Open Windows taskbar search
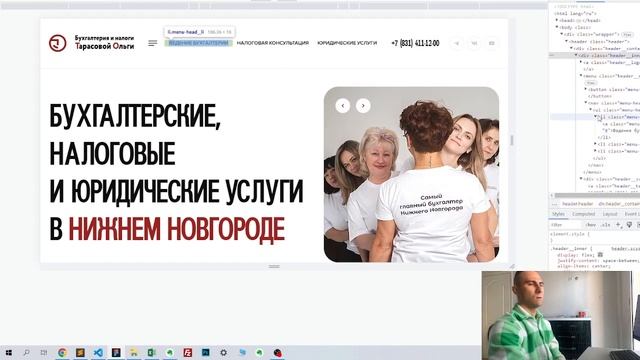 pyautogui.click(x=27, y=353)
